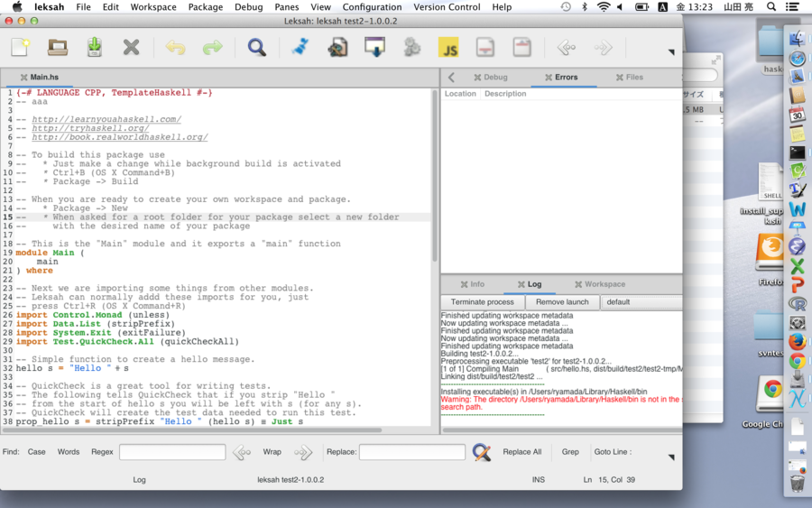Click the Location column header

click(460, 94)
